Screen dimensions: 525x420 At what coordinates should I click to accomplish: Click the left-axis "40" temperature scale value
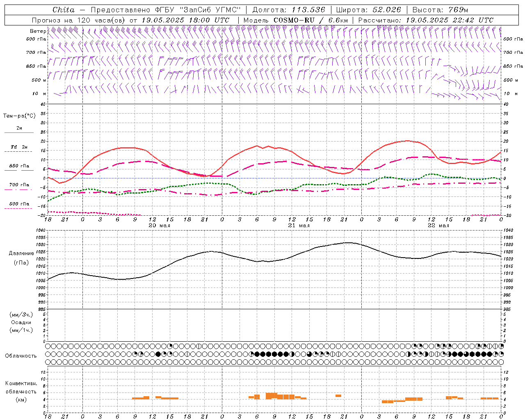pyautogui.click(x=44, y=104)
